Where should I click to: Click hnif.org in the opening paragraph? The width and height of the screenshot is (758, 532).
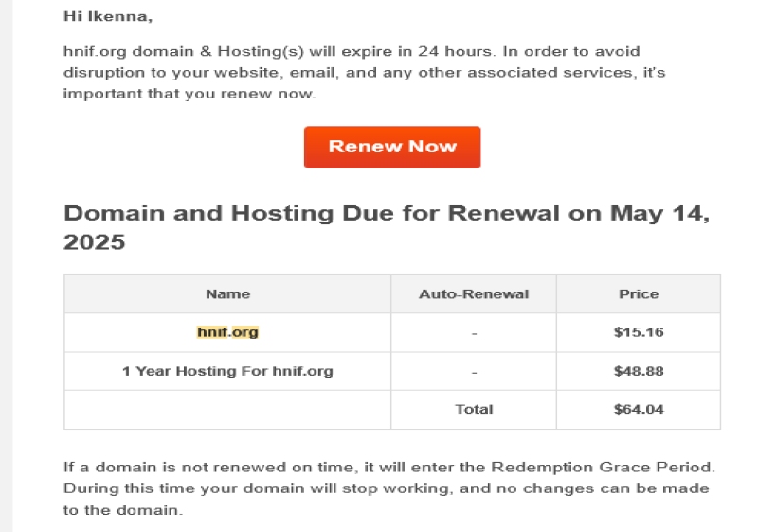coord(95,52)
